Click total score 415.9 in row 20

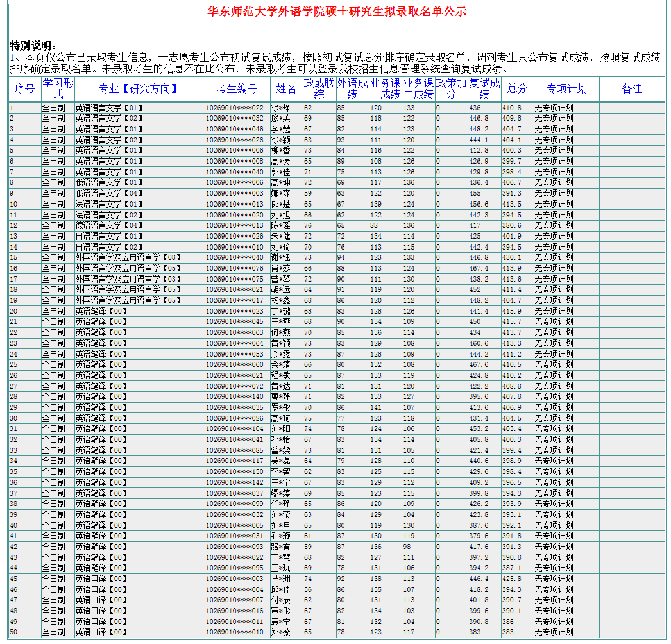(x=512, y=312)
